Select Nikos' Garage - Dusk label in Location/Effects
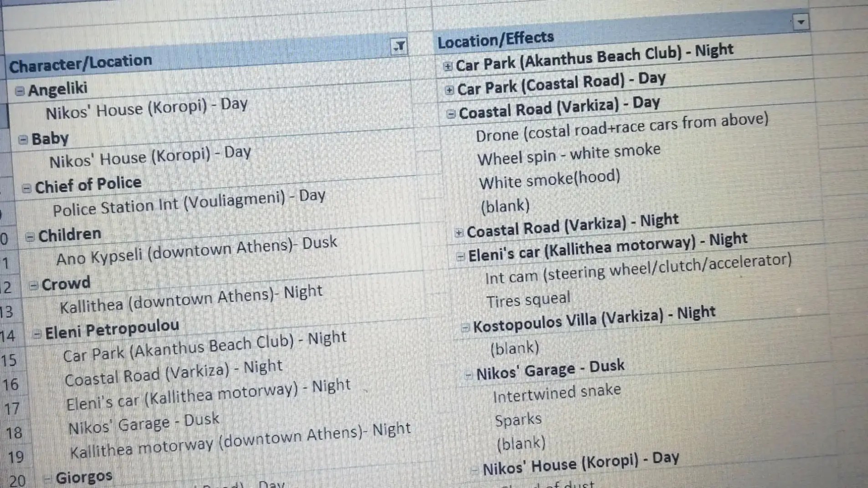This screenshot has height=488, width=868. pyautogui.click(x=550, y=370)
